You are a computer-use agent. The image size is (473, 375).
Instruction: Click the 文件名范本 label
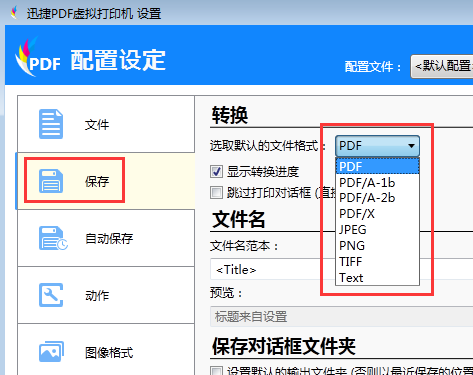pyautogui.click(x=244, y=246)
